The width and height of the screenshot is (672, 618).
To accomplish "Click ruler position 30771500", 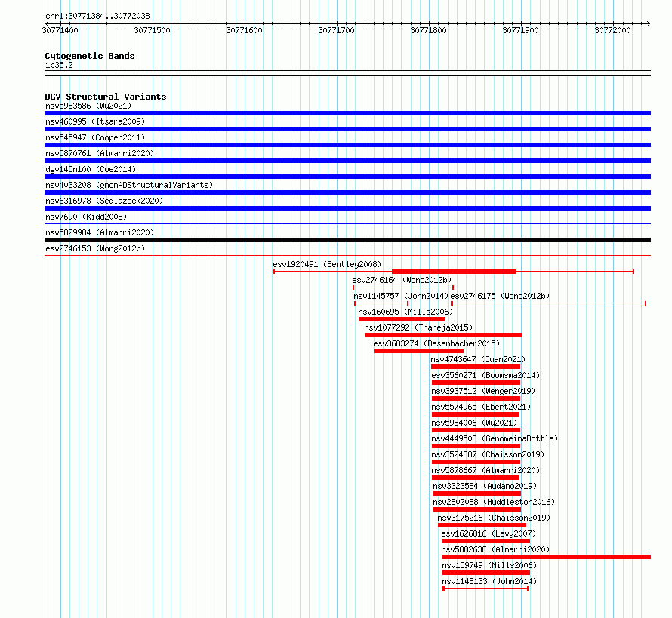I will [x=152, y=30].
